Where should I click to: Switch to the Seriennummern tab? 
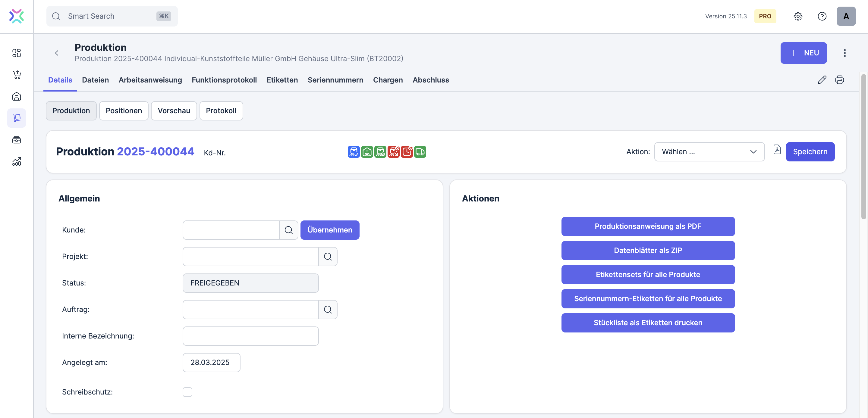point(335,80)
